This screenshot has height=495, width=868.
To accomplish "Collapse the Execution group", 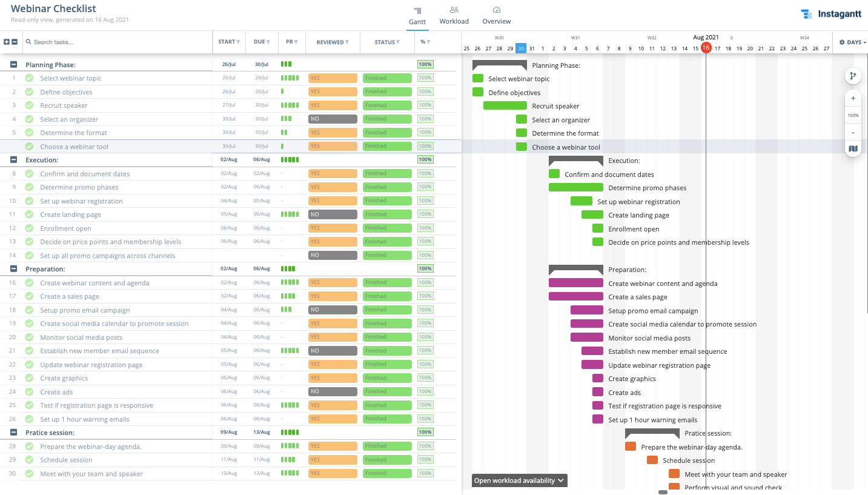I will tap(13, 160).
